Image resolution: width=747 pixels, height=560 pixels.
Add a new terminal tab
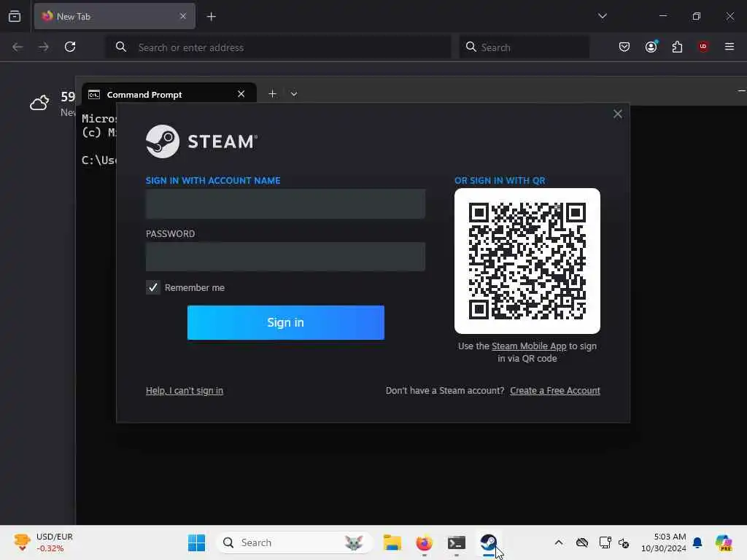point(272,94)
